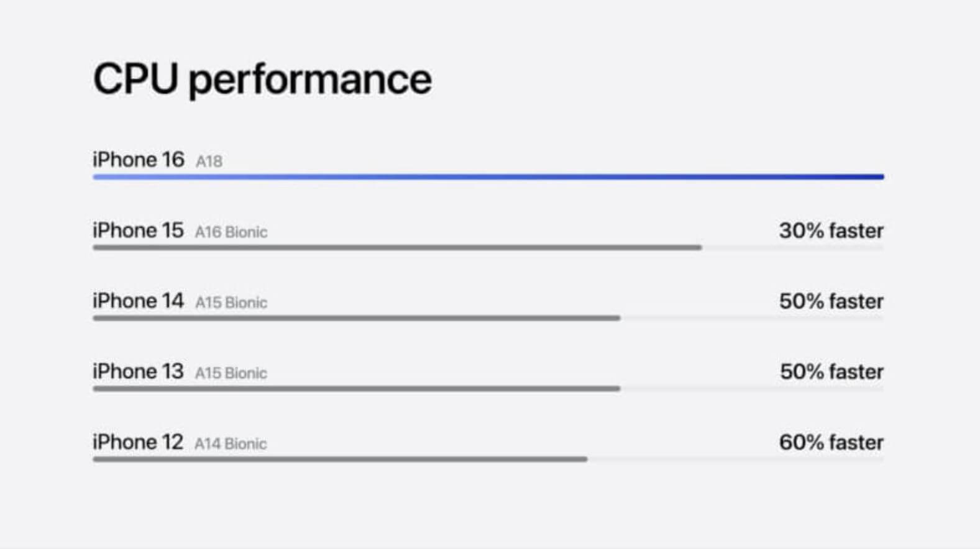The height and width of the screenshot is (549, 980).
Task: Select the iPhone 13 label
Action: [x=139, y=371]
